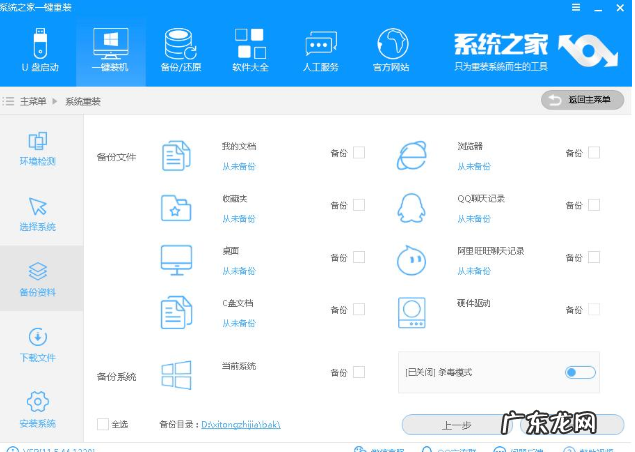Click 从未备份 status under C盘文档
Screen dimensions: 635x452
click(239, 323)
